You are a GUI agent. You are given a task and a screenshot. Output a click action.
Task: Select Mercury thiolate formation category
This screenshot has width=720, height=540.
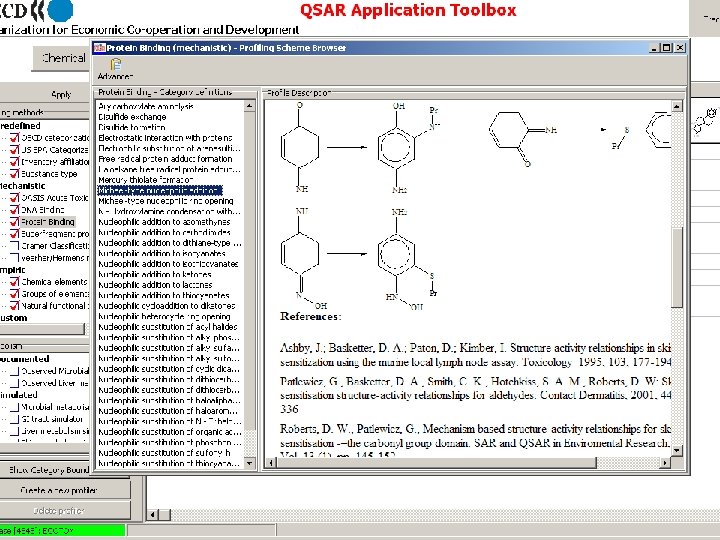(x=146, y=180)
